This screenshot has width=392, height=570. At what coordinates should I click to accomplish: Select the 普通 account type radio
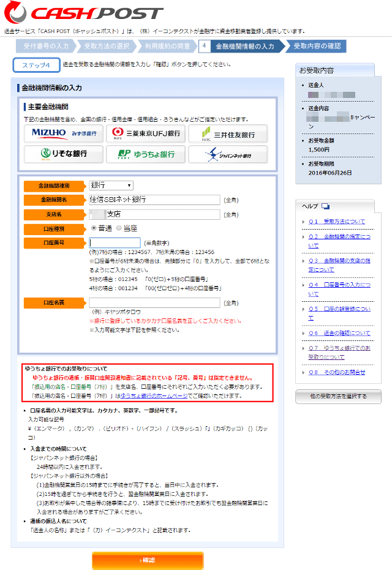(x=94, y=228)
